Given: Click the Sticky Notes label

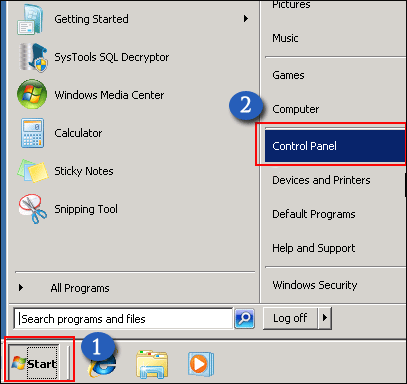Looking at the screenshot, I should click(84, 171).
